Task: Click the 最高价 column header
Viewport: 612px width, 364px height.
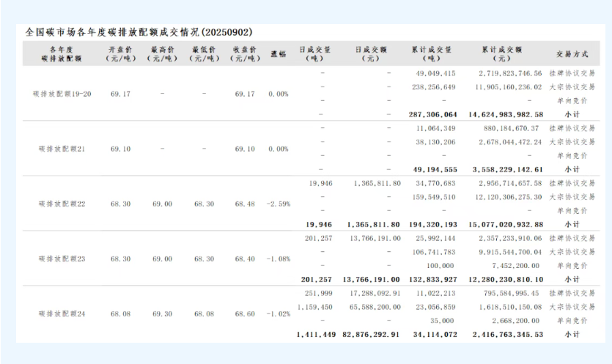Action: pos(161,54)
